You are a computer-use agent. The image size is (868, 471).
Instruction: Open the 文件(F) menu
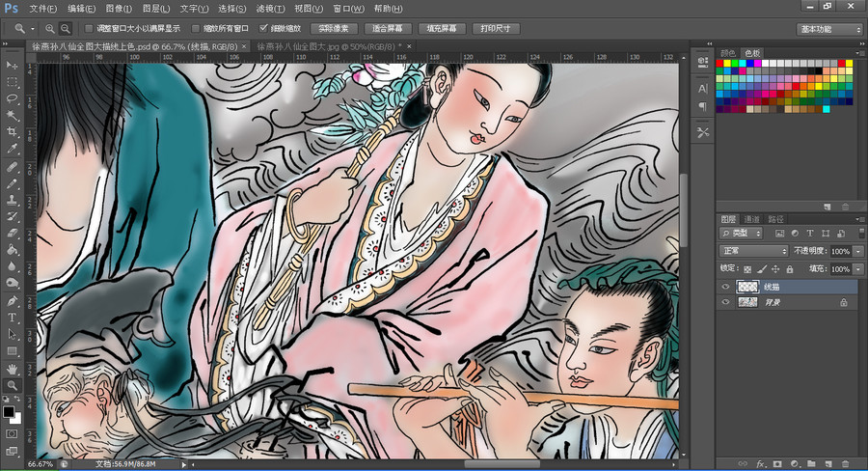(43, 9)
